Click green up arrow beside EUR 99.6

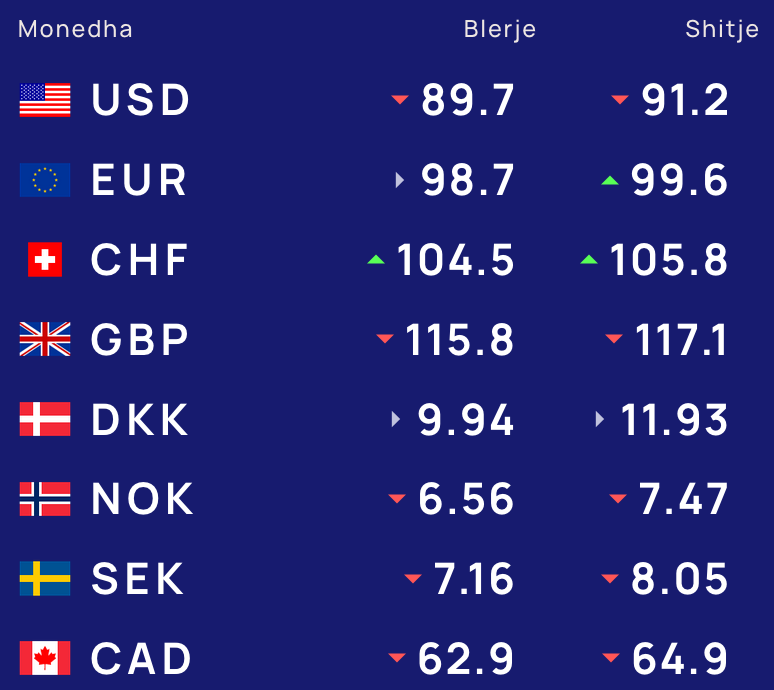[610, 180]
